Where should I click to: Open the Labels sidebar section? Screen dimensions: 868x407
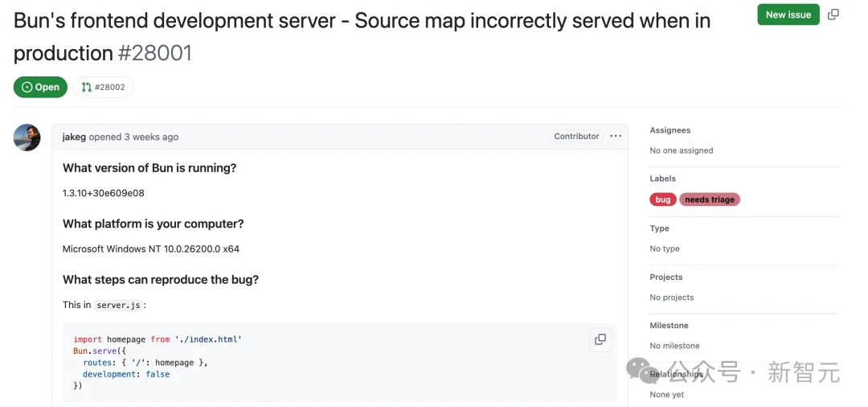[x=663, y=179]
